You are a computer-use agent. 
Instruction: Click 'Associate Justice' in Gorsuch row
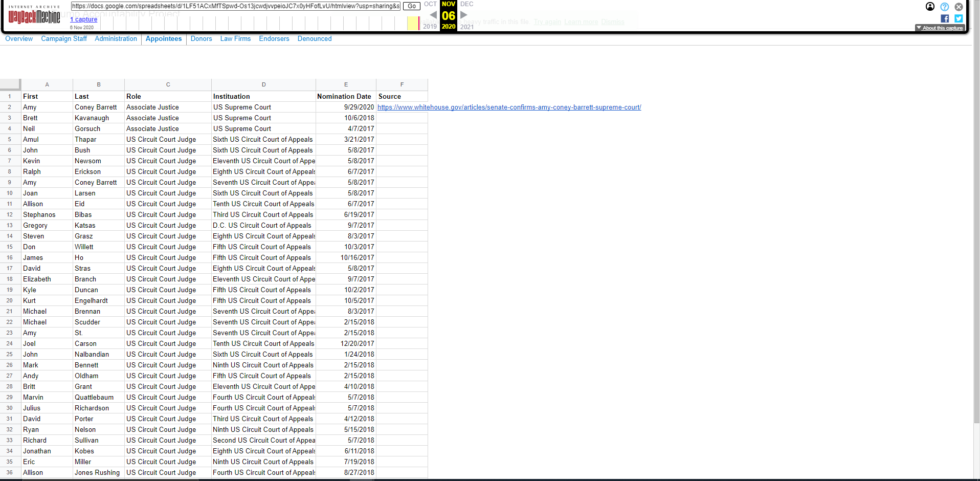(x=168, y=129)
